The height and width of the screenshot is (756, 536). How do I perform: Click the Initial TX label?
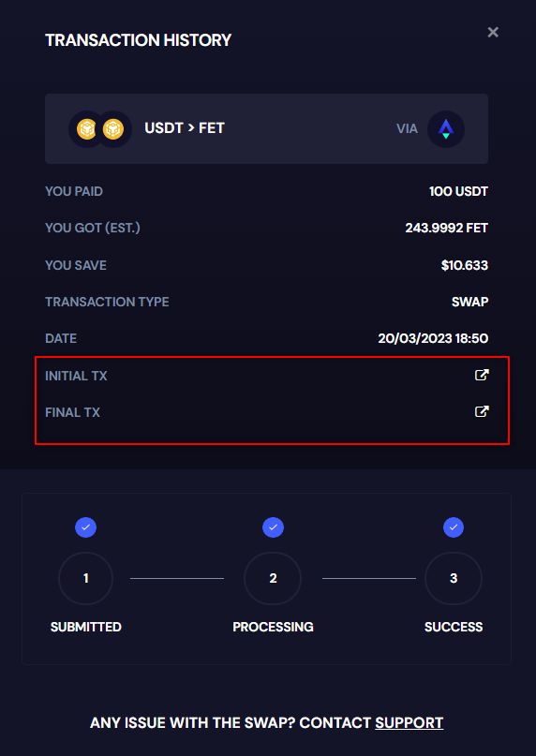click(76, 376)
